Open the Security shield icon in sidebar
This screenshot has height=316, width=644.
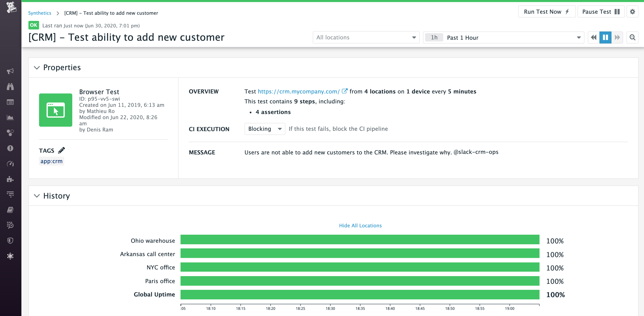10,241
